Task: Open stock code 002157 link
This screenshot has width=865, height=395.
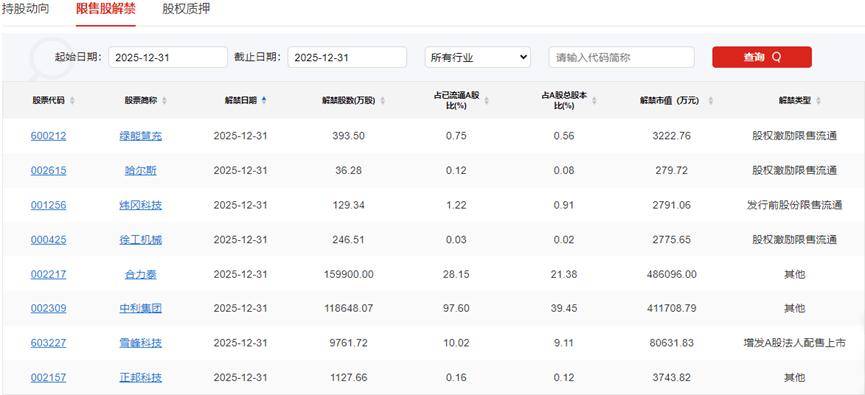Action: [x=49, y=378]
